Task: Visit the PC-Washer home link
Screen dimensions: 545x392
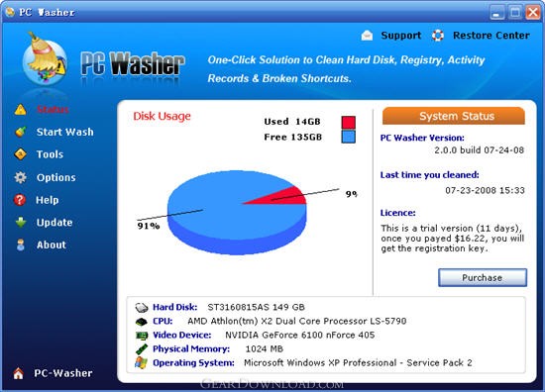Action: (x=63, y=373)
